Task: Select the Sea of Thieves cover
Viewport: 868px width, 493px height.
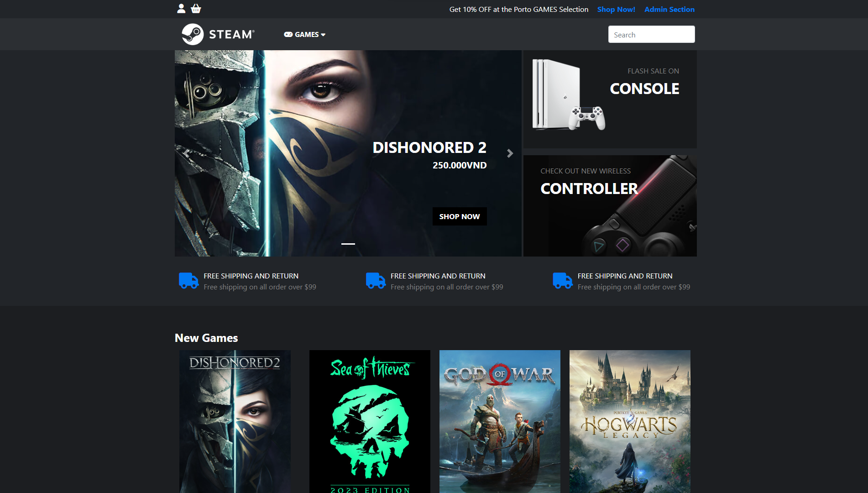Action: coord(370,421)
